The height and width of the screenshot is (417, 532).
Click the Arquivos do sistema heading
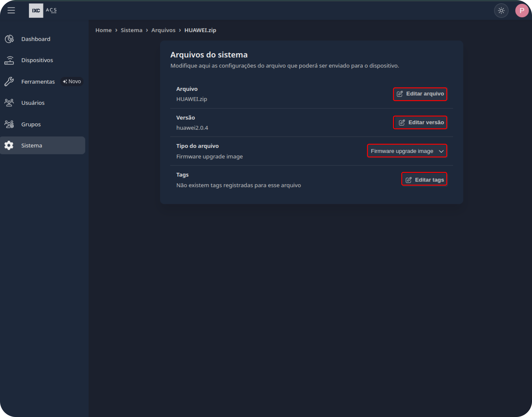point(209,55)
